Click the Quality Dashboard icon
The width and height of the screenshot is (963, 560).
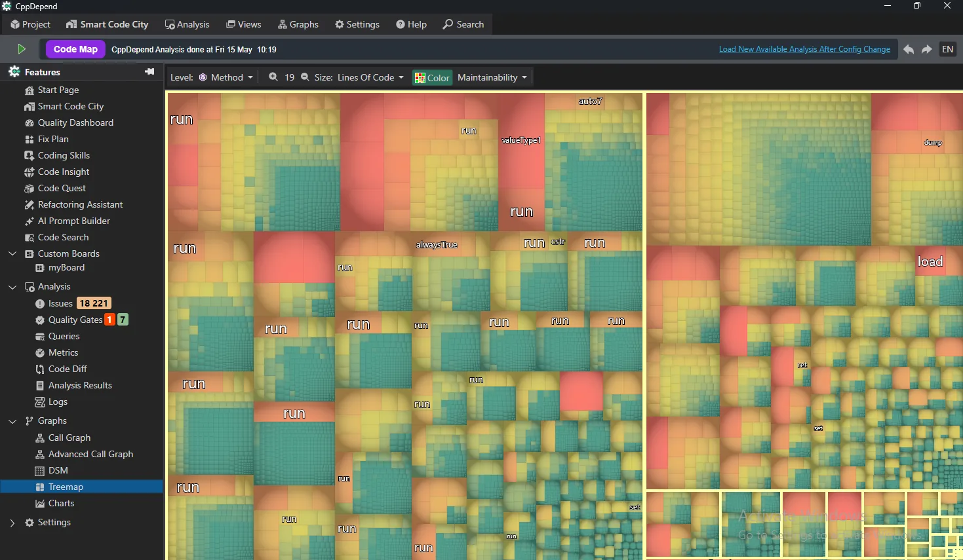pyautogui.click(x=29, y=123)
